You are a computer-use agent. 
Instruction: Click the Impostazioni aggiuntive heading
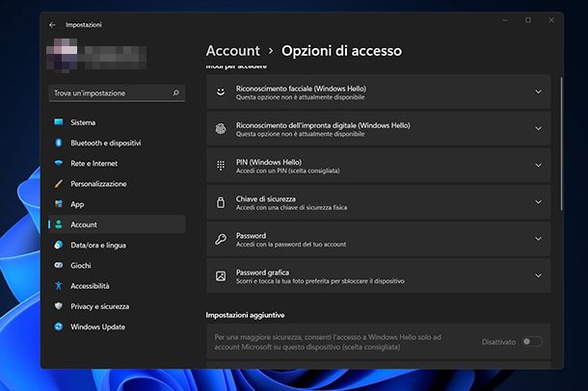[245, 315]
